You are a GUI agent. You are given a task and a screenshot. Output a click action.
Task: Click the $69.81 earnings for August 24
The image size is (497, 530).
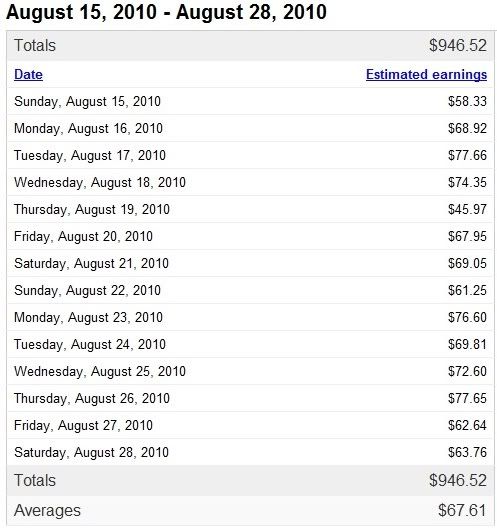[x=467, y=344]
